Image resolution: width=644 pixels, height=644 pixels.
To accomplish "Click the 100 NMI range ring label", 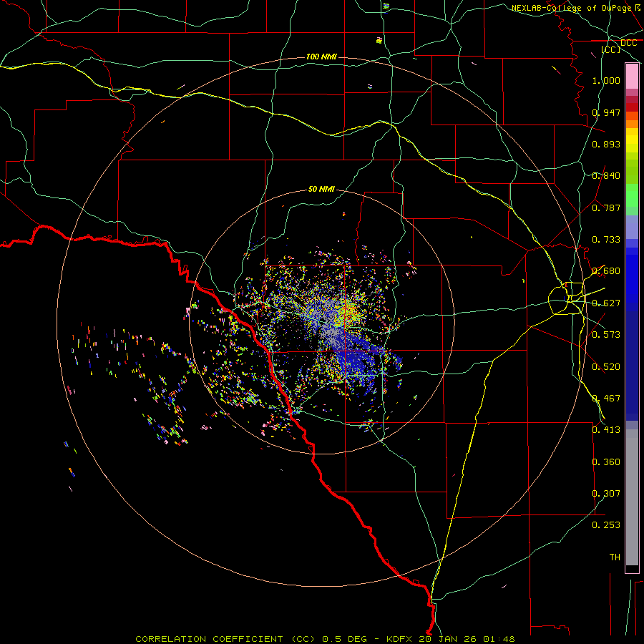I will 321,57.
